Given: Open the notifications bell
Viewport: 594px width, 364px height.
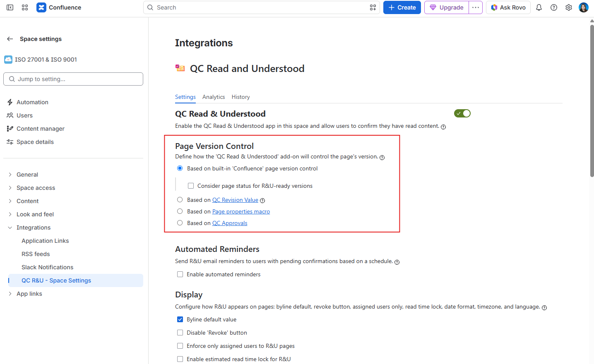Looking at the screenshot, I should tap(539, 7).
